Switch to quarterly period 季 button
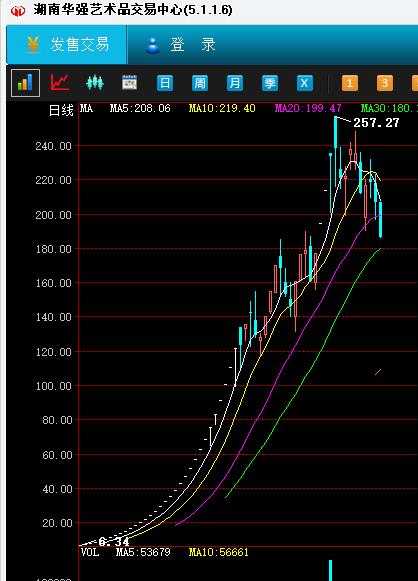 [269, 83]
